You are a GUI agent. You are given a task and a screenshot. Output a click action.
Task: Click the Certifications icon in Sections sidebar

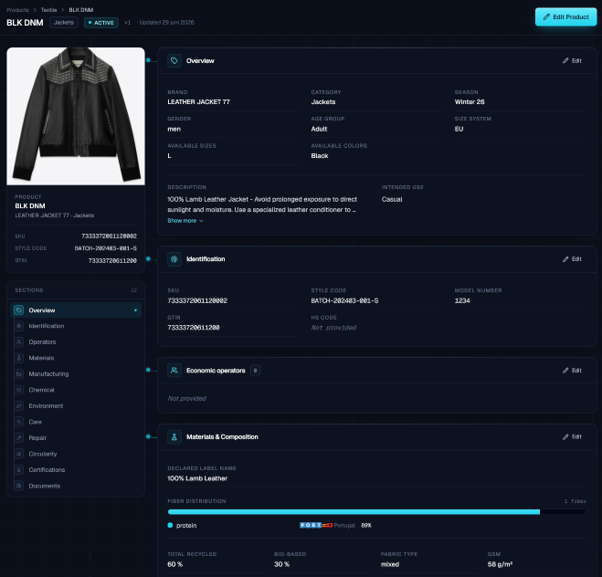point(19,470)
